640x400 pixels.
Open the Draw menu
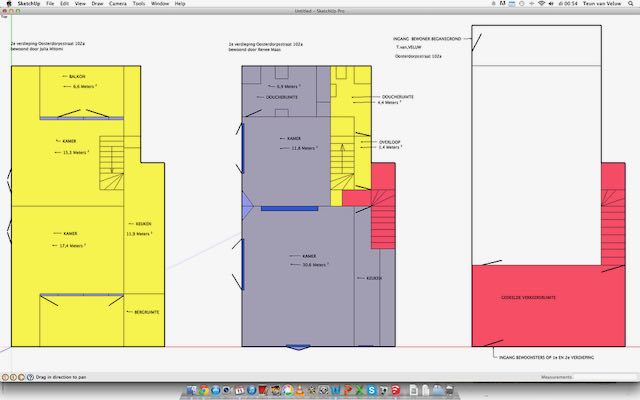97,4
